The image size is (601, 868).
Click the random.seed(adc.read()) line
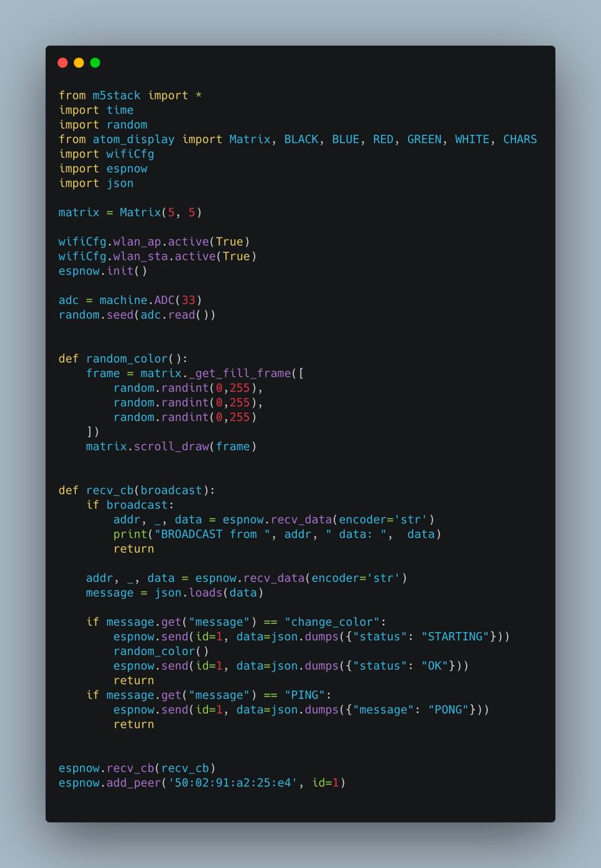pos(137,315)
